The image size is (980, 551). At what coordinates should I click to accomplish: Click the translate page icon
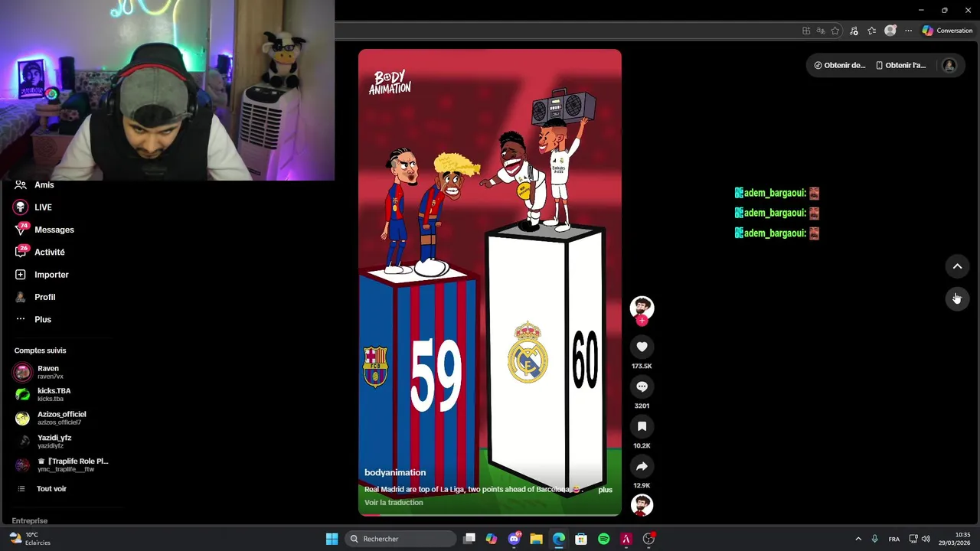click(x=820, y=31)
